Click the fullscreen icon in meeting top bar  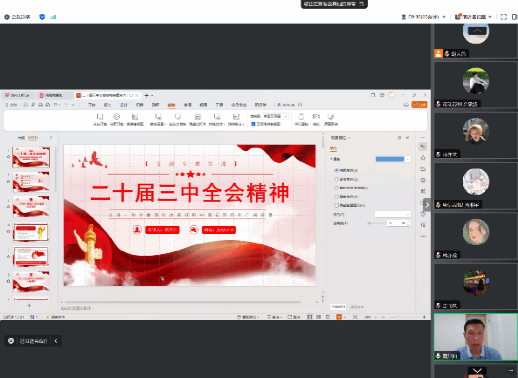coord(504,17)
